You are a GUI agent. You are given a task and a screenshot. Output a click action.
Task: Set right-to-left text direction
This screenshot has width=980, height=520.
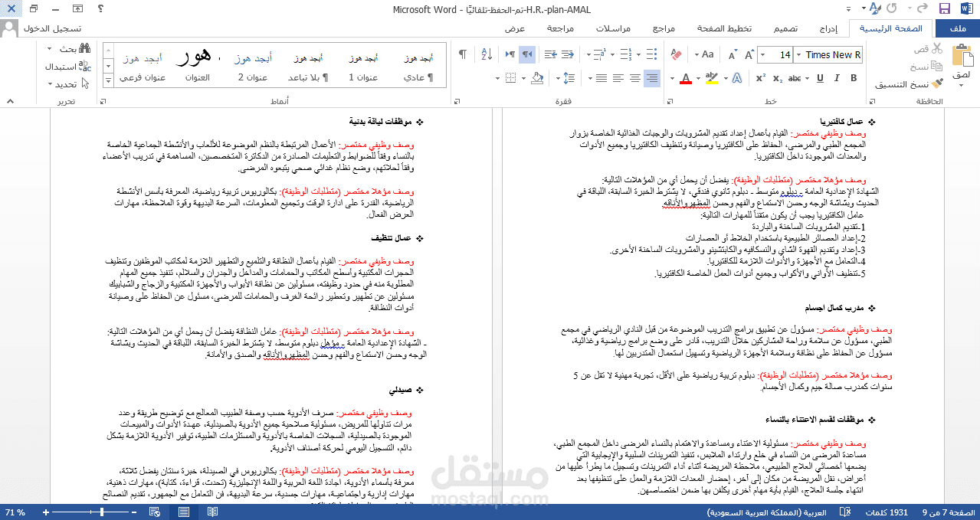point(526,55)
